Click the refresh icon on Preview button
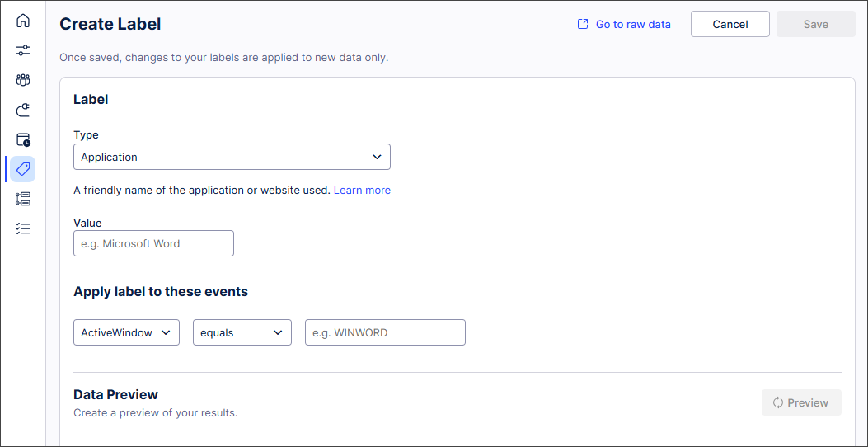 pyautogui.click(x=777, y=402)
